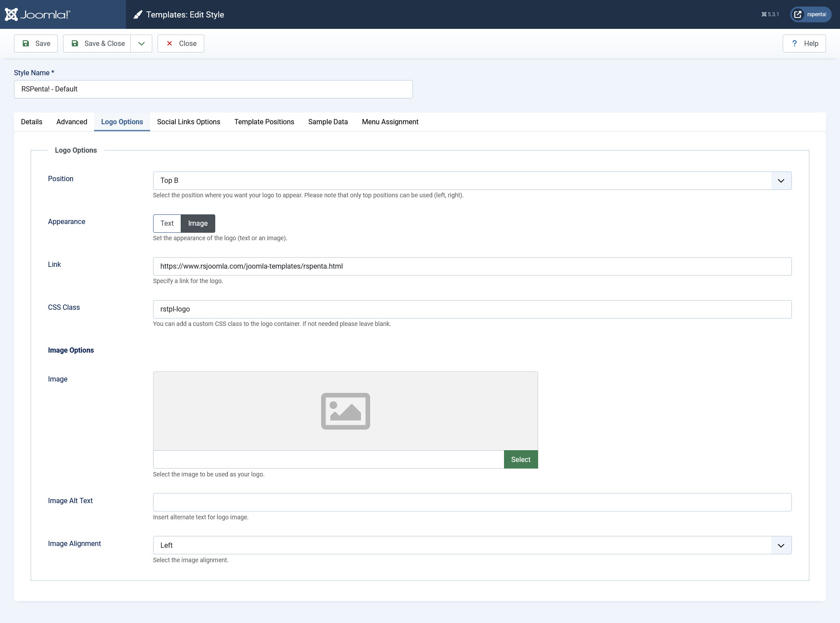Switch to the Social Links Options tab
This screenshot has height=623, width=840.
point(189,122)
